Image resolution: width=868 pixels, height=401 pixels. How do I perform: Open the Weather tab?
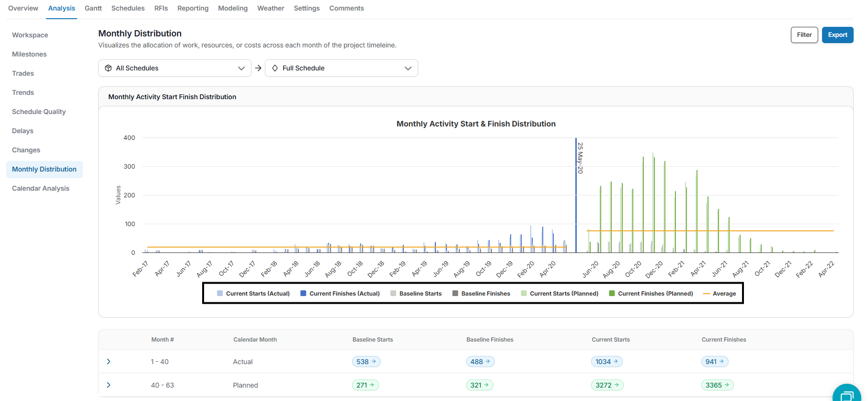tap(271, 8)
